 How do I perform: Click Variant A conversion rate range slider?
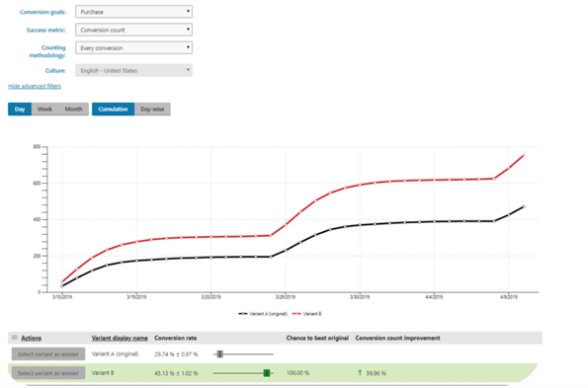click(x=243, y=353)
